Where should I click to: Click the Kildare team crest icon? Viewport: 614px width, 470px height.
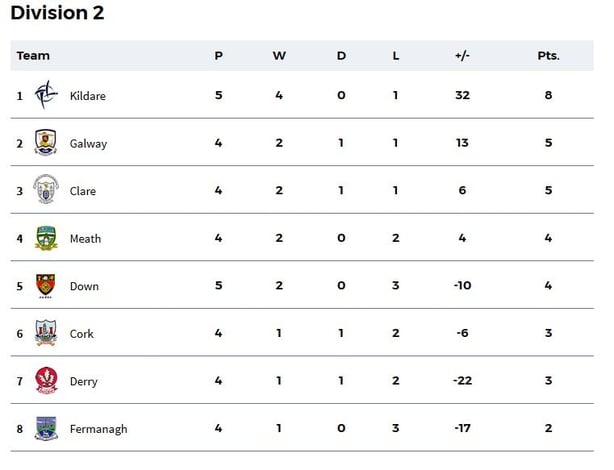point(46,95)
